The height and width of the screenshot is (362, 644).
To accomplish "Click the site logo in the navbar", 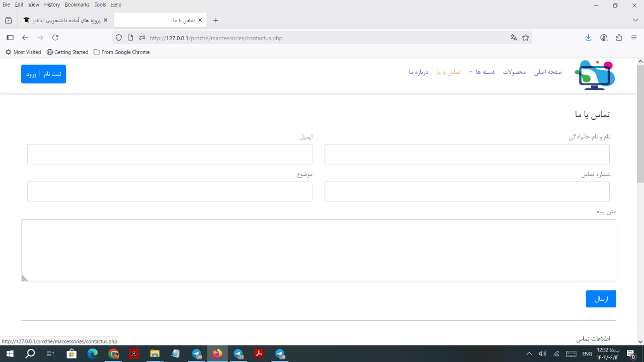I will 595,75.
